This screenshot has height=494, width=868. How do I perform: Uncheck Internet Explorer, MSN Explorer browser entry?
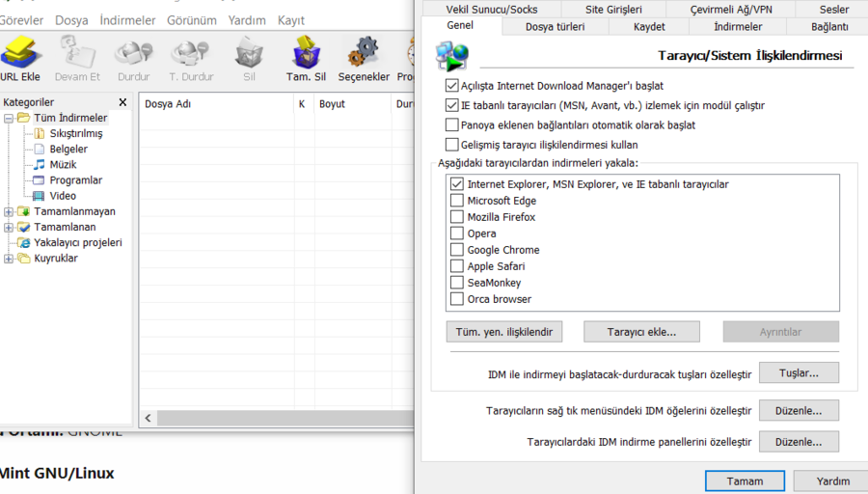click(x=457, y=184)
